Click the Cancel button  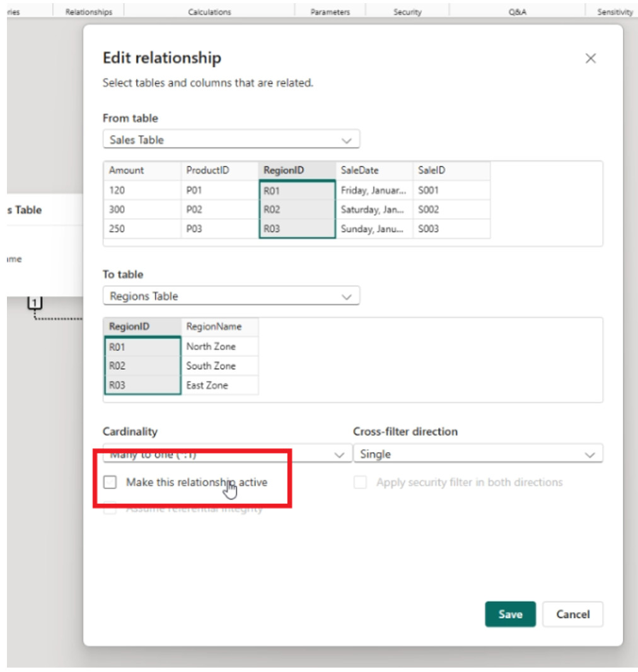click(572, 615)
